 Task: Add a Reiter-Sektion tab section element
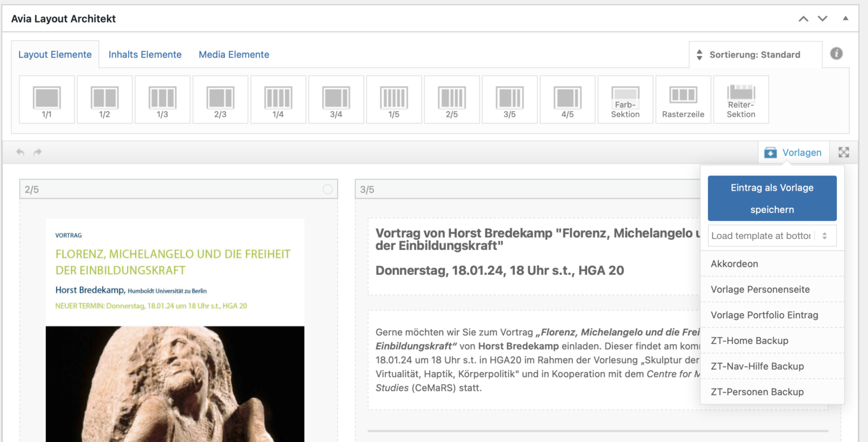(741, 99)
